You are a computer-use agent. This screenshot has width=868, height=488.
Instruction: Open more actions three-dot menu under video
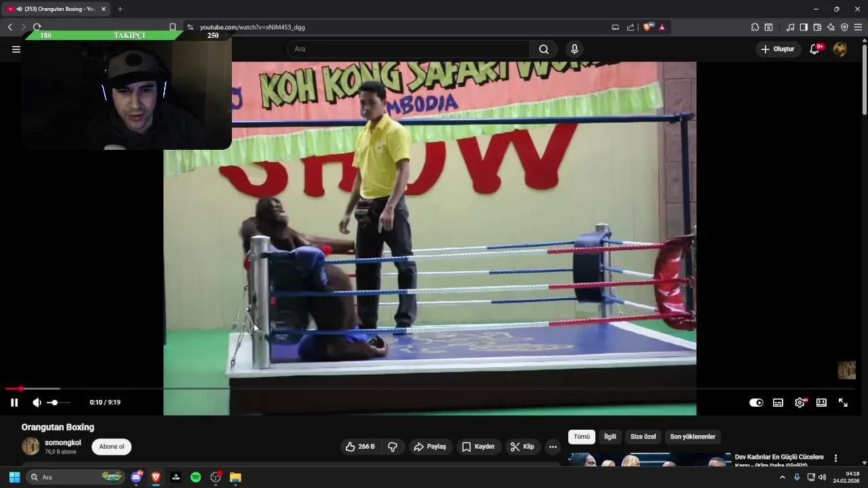pos(553,447)
